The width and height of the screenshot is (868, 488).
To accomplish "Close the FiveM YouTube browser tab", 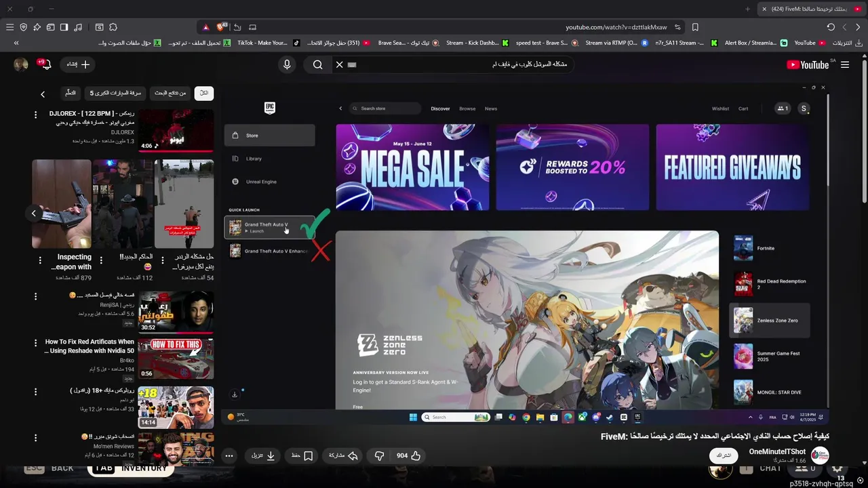I will pyautogui.click(x=764, y=9).
